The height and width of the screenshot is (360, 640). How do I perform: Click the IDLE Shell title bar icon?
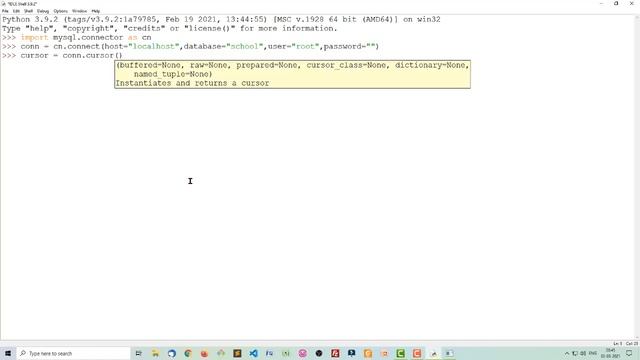tap(3, 4)
